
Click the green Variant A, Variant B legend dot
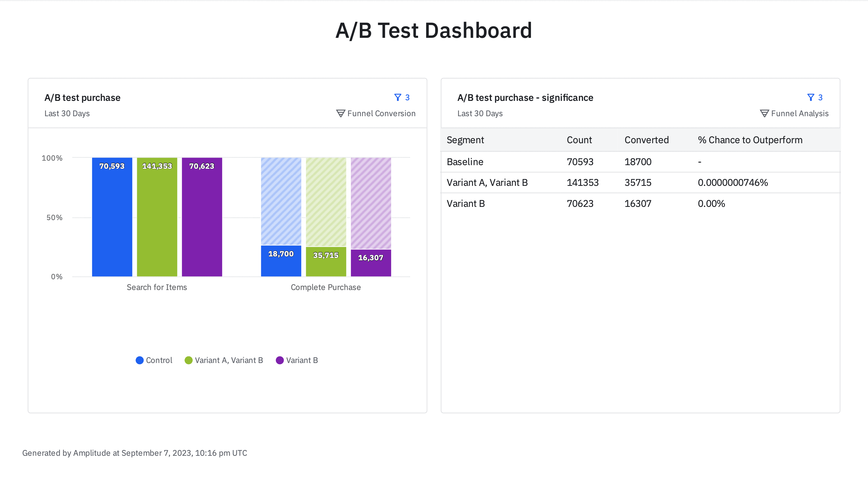(x=189, y=360)
